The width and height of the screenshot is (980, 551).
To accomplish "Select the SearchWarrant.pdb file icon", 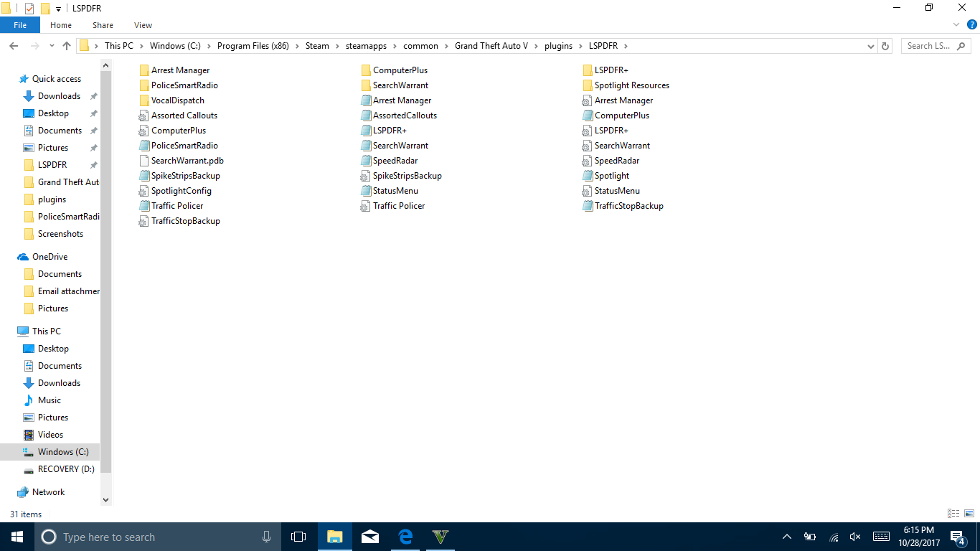I will click(x=144, y=161).
